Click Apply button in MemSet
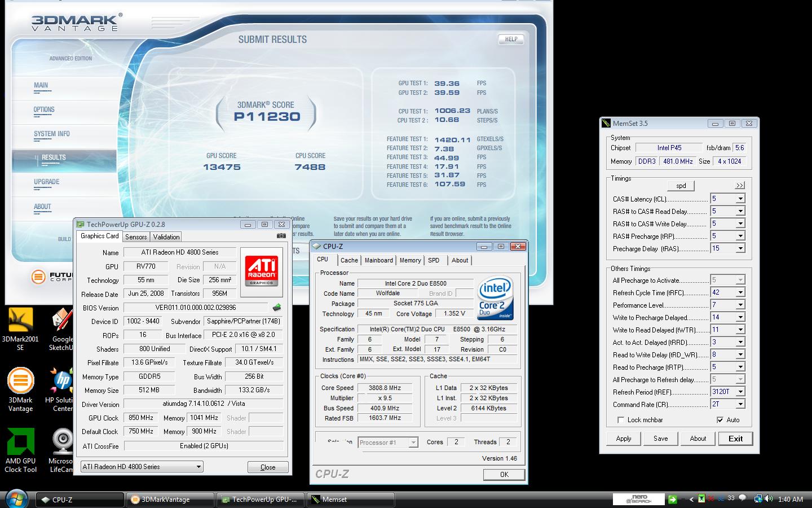Screen dimensions: 812x508 tap(624, 439)
